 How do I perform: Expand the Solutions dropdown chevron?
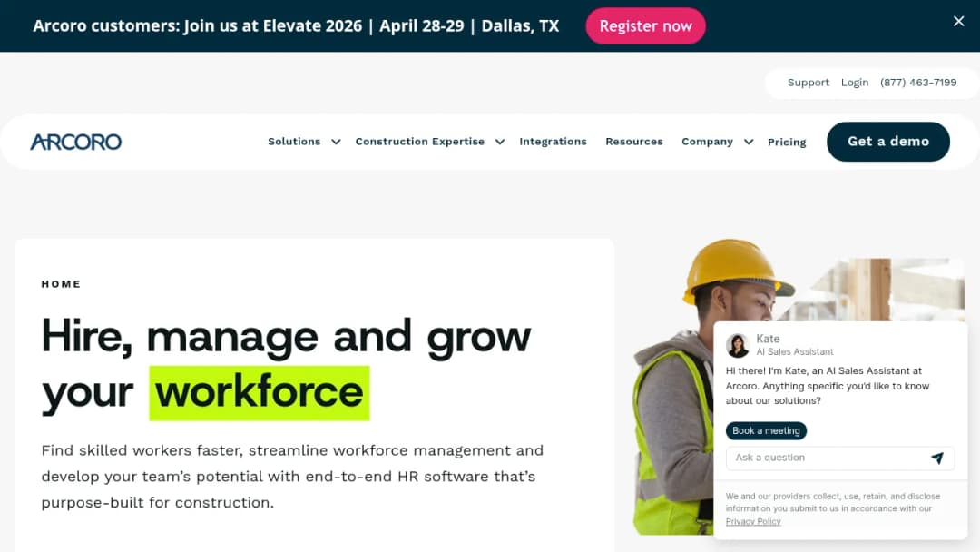coord(336,142)
